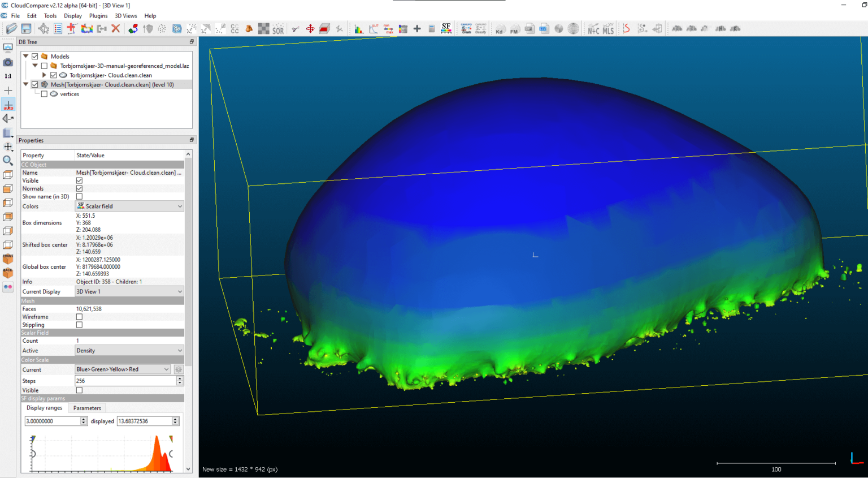This screenshot has width=868, height=478.
Task: Switch to the Parameters tab
Action: 87,408
